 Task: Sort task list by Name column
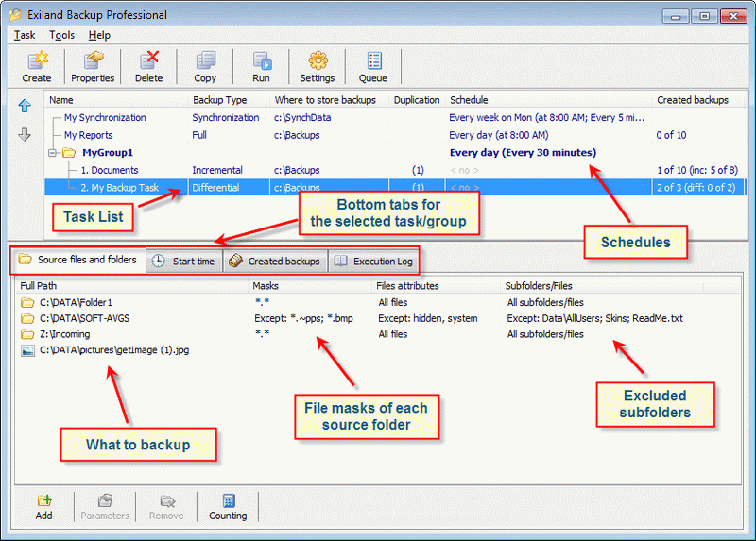click(117, 100)
